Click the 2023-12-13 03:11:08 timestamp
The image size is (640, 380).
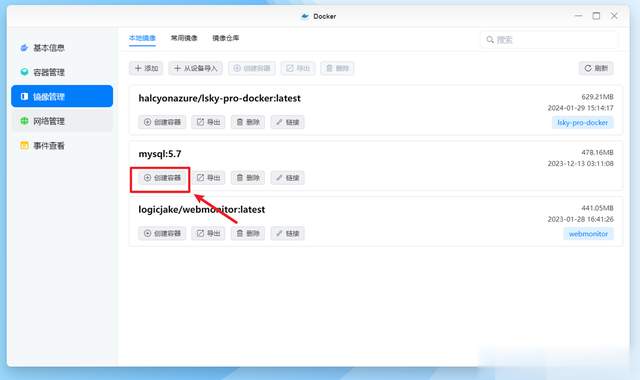[580, 163]
